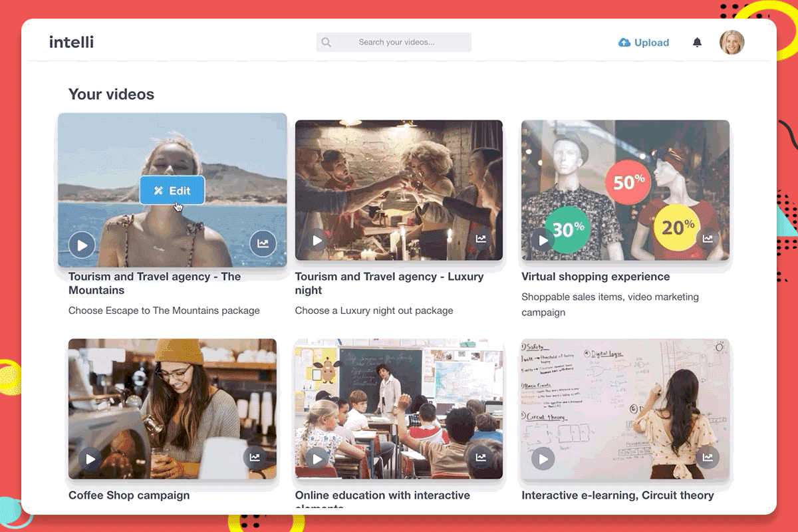This screenshot has height=532, width=798.
Task: Open the user profile avatar
Action: pos(732,43)
